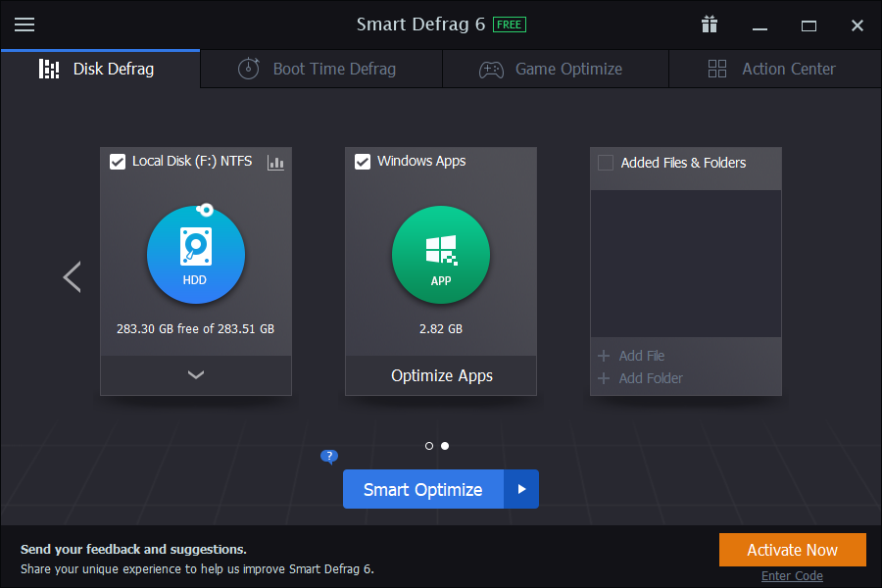Start Smart Optimize
Viewport: 882px width, 588px height.
pyautogui.click(x=423, y=489)
